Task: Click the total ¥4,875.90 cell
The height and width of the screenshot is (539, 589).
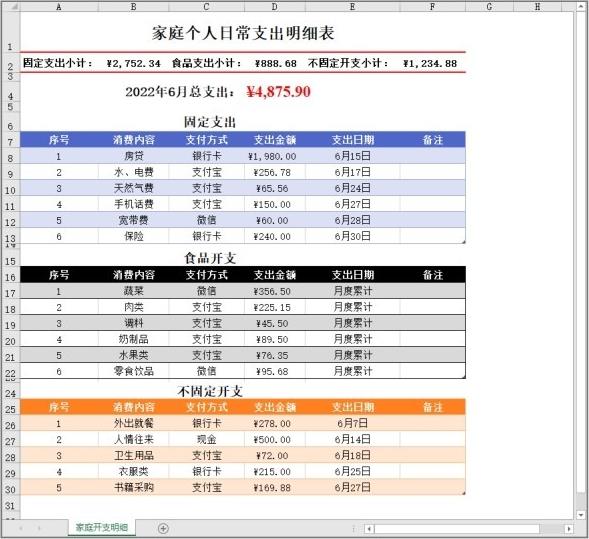Action: pyautogui.click(x=278, y=92)
